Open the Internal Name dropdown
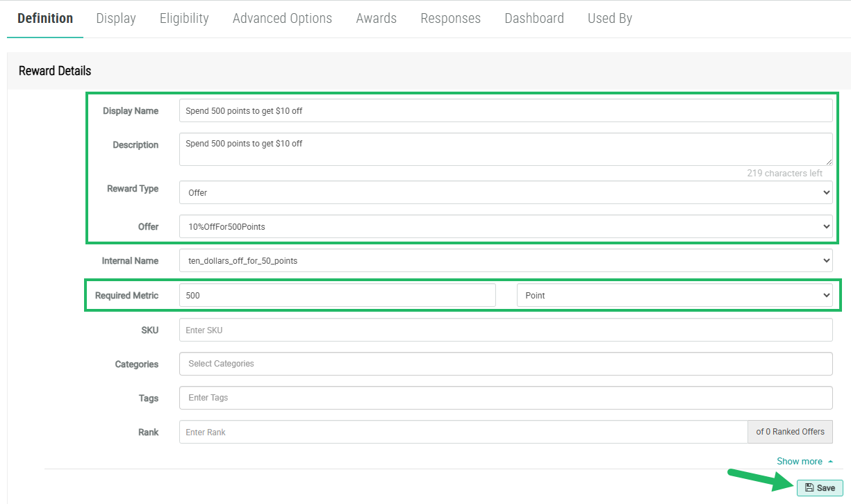 (x=505, y=261)
